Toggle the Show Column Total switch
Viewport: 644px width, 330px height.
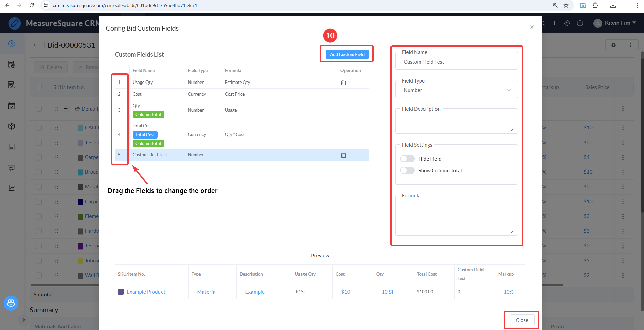coord(407,170)
